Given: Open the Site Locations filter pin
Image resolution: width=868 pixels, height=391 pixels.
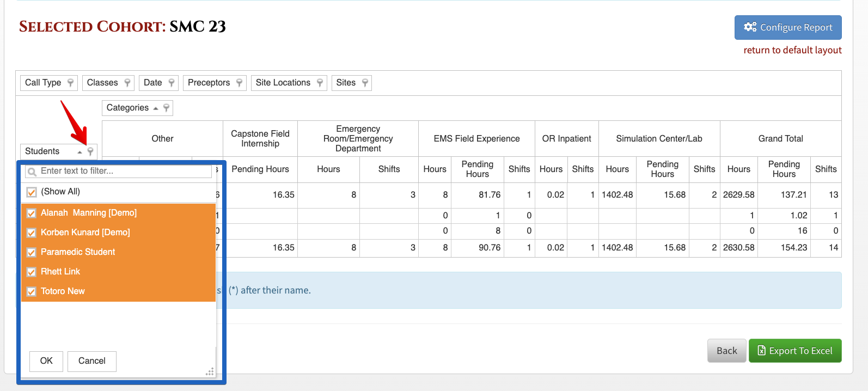Looking at the screenshot, I should 320,83.
